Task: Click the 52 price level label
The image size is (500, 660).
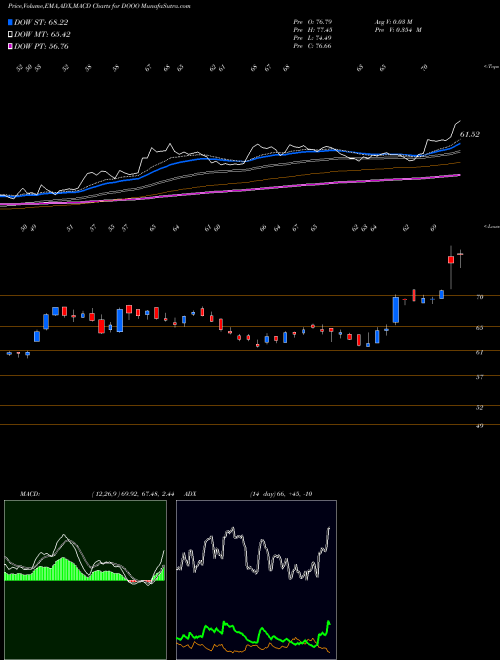Action: coord(479,407)
